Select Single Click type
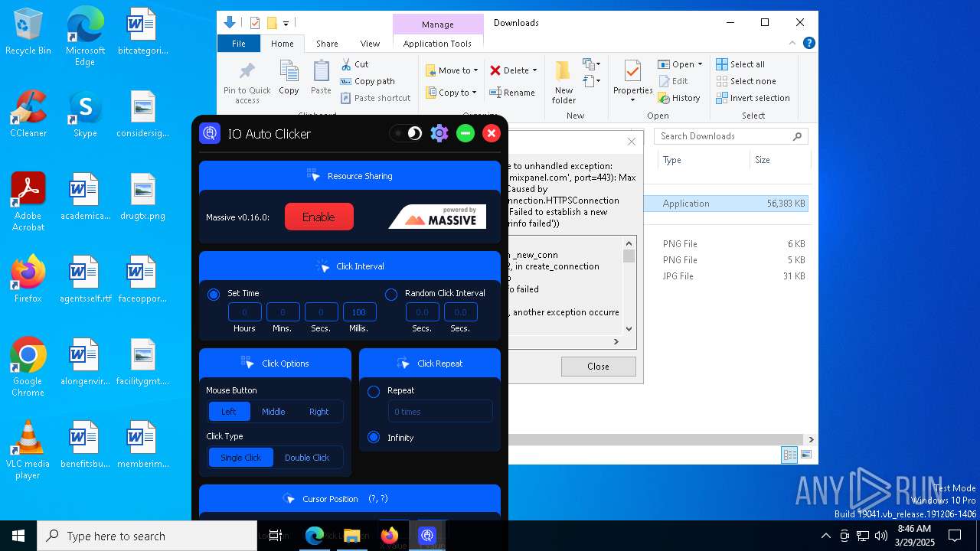 pyautogui.click(x=241, y=458)
